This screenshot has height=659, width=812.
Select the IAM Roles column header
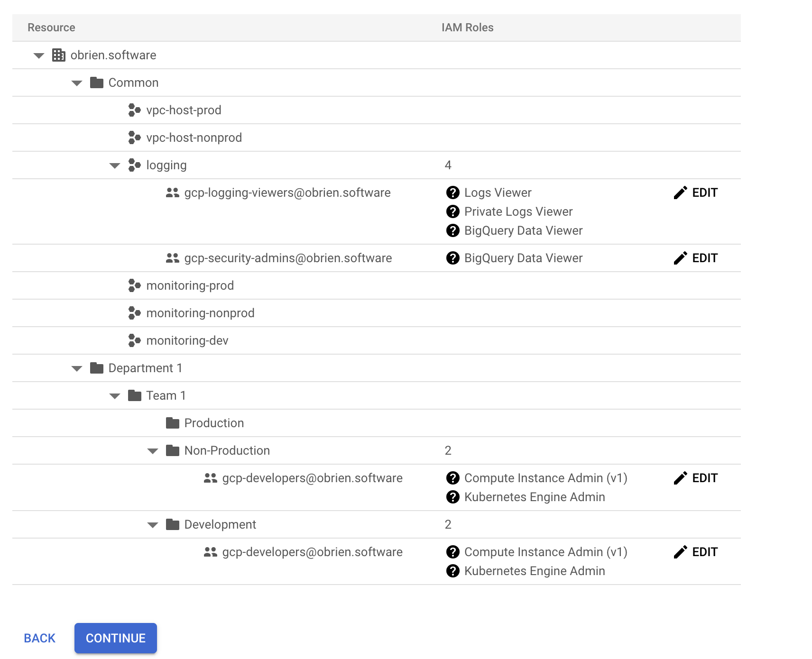point(468,27)
